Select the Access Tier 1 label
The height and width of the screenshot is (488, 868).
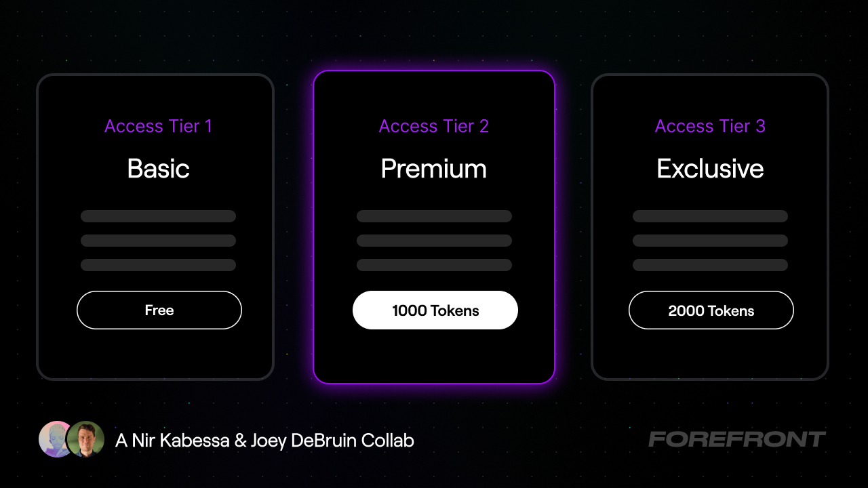pos(158,126)
